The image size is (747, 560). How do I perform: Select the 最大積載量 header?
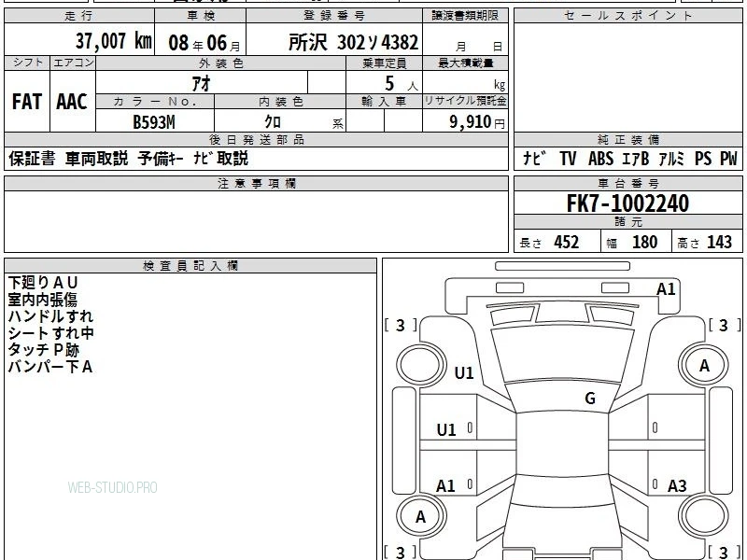pyautogui.click(x=465, y=63)
